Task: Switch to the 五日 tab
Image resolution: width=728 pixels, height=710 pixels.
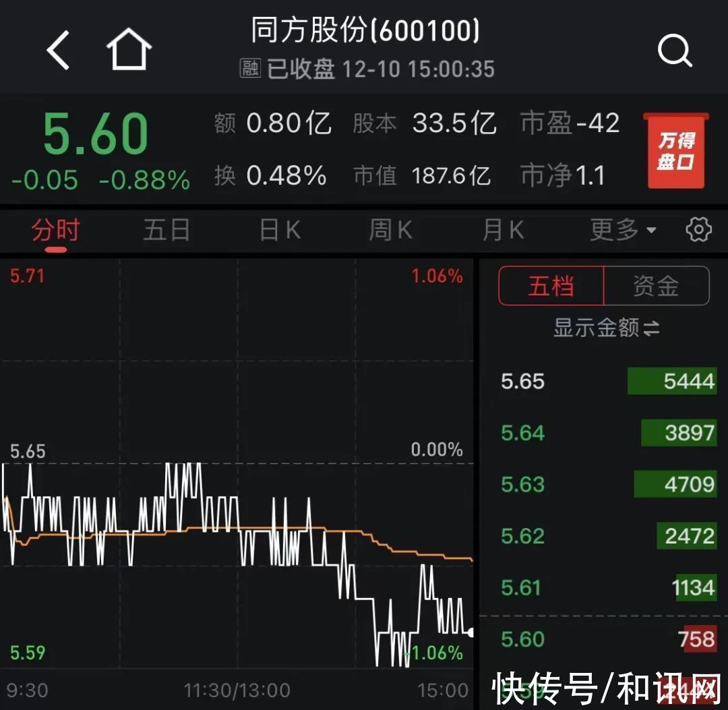Action: click(166, 230)
